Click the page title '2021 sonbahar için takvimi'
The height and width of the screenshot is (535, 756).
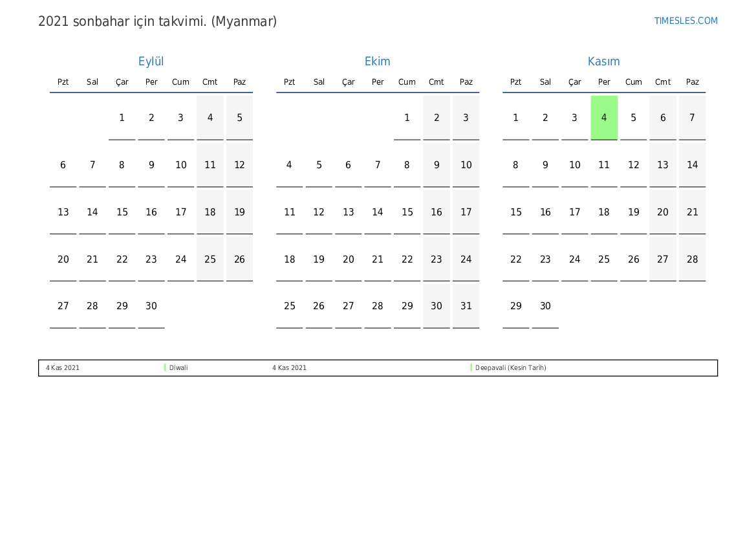[x=157, y=21]
